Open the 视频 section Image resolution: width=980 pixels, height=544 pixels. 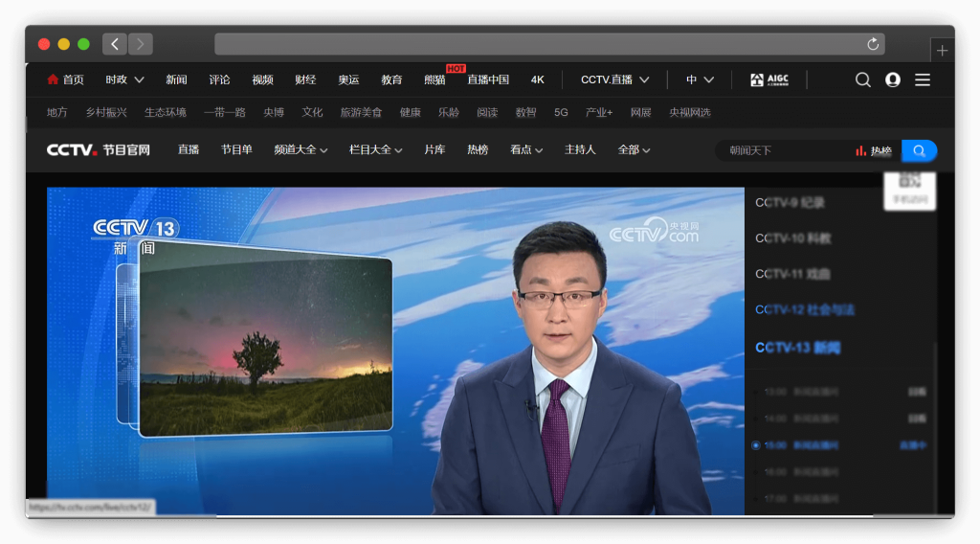tap(262, 79)
